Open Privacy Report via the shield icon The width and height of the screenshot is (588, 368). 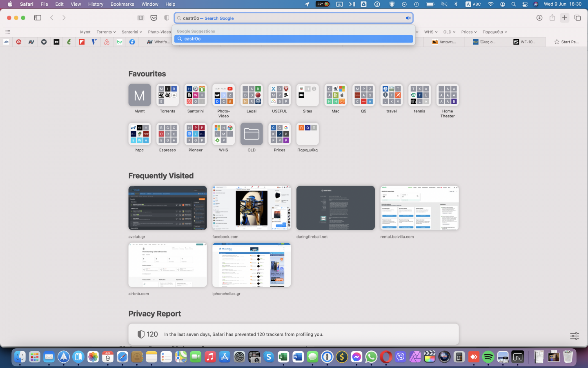[x=167, y=18]
